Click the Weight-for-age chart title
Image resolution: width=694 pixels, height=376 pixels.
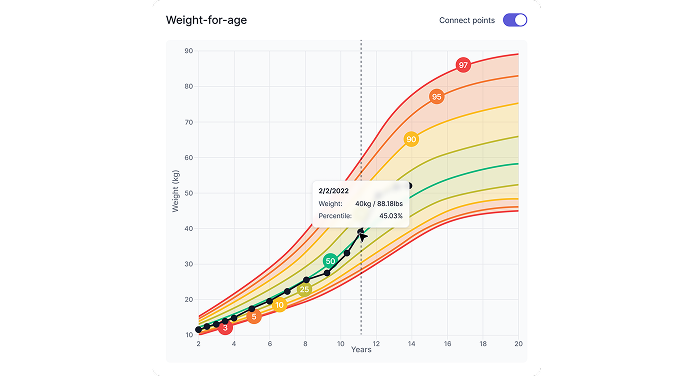(x=206, y=20)
